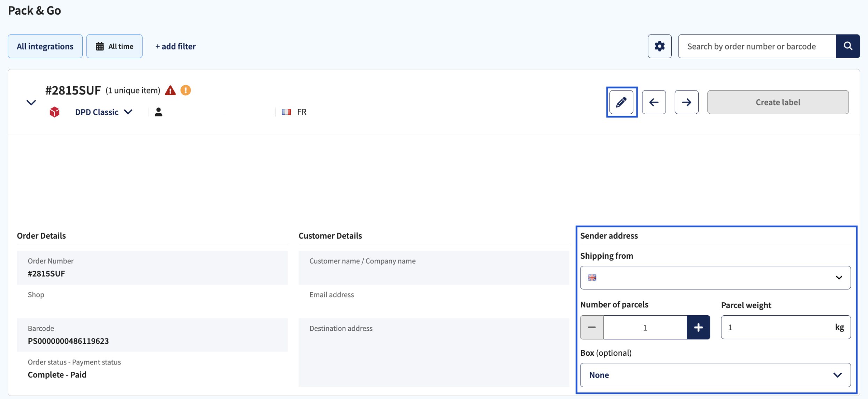This screenshot has height=399, width=868.
Task: Go to previous order with left arrow
Action: tap(654, 102)
